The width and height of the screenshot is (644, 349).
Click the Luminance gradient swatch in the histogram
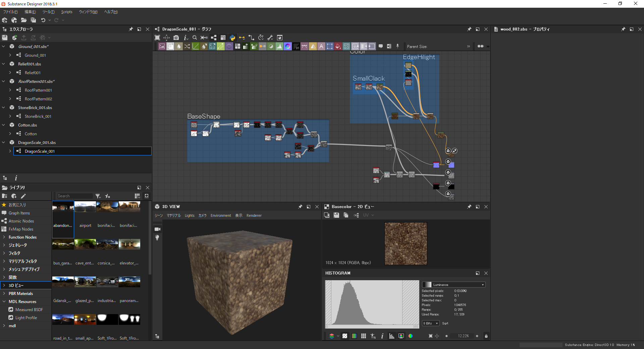[427, 285]
